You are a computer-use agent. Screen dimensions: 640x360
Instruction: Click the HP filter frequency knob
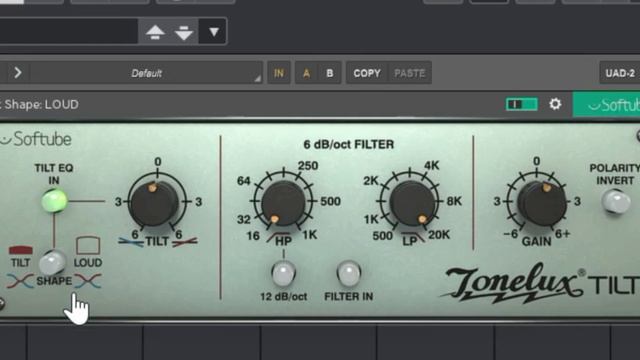tap(283, 203)
